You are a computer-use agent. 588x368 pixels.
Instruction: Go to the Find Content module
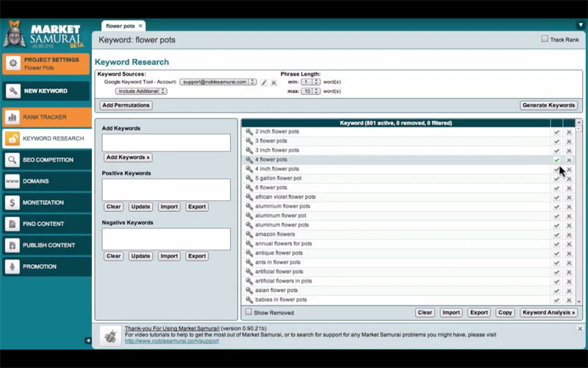pos(47,224)
